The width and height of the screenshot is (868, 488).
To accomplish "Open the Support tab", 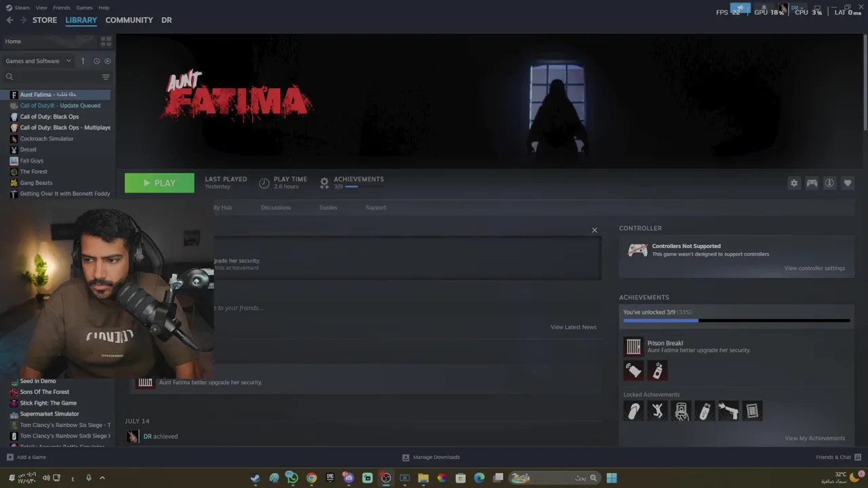I will [376, 207].
